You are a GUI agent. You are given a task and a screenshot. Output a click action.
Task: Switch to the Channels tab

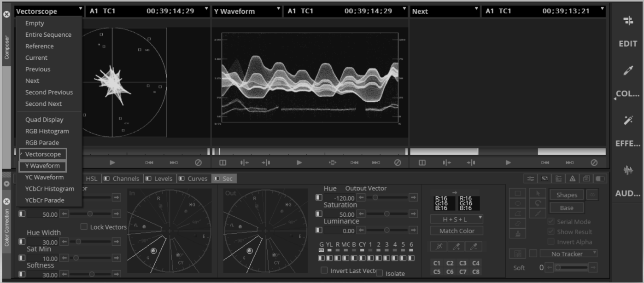(x=122, y=179)
